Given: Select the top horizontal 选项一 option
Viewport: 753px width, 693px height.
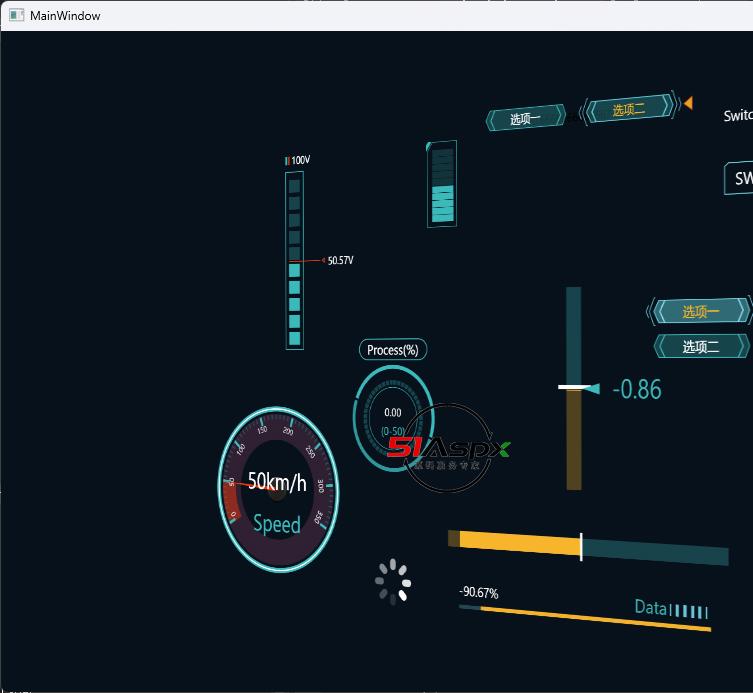Looking at the screenshot, I should point(525,119).
